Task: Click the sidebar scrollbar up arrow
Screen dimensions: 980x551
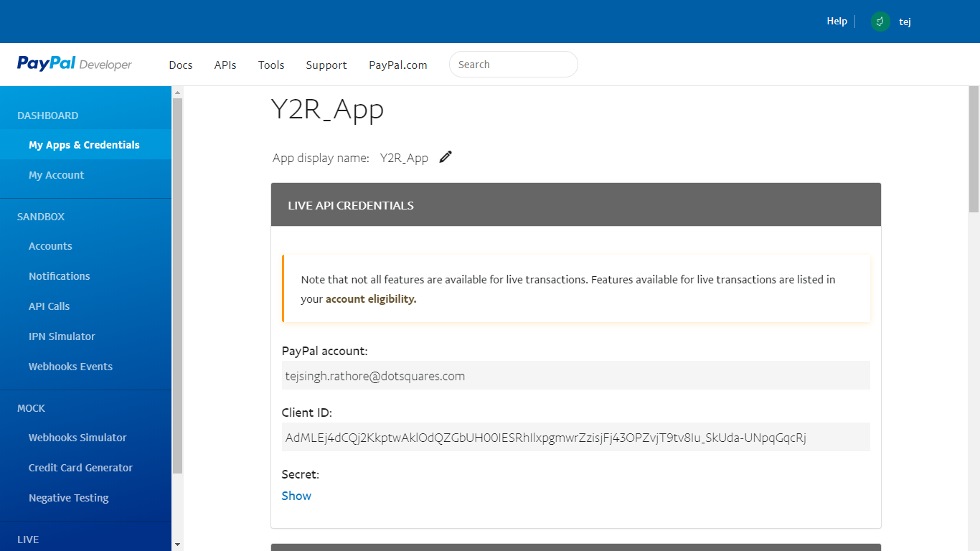Action: [177, 92]
